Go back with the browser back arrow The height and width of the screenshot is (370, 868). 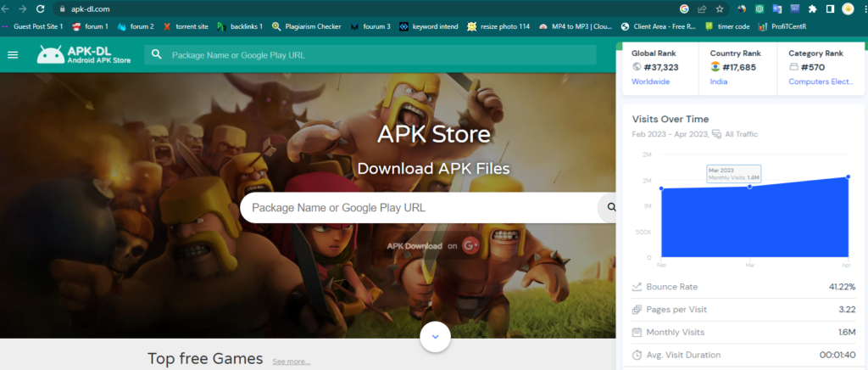(5, 8)
